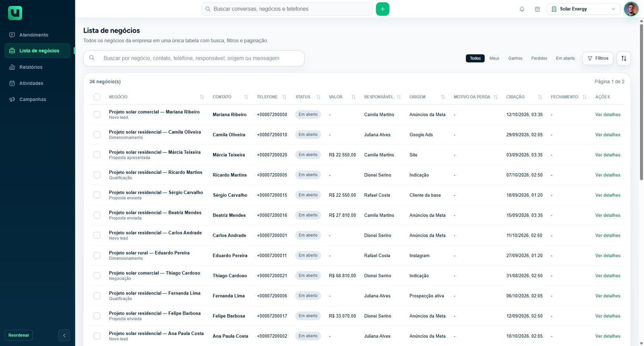The width and height of the screenshot is (644, 346).
Task: Click the green app logo icon
Action: click(x=15, y=13)
